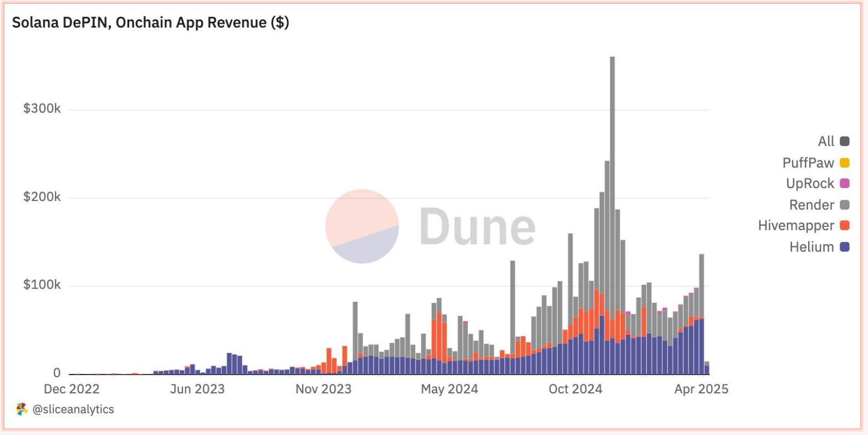Toggle Helium purple legend dot

coord(845,247)
